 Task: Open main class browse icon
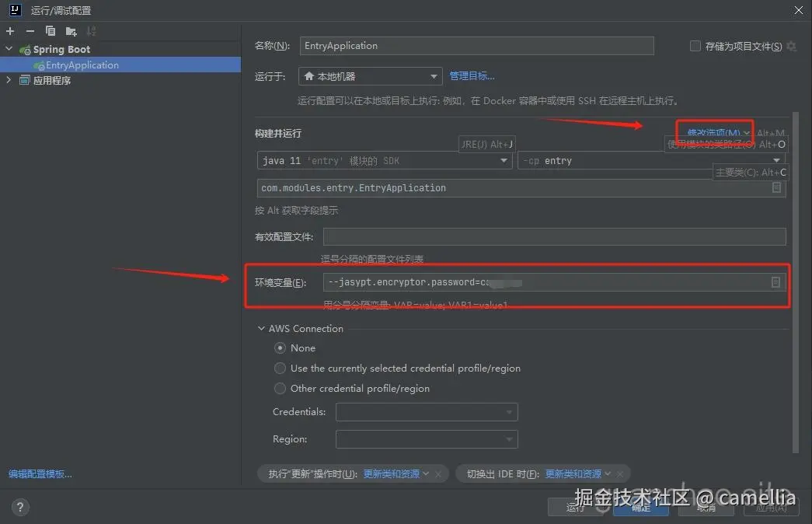coord(776,187)
